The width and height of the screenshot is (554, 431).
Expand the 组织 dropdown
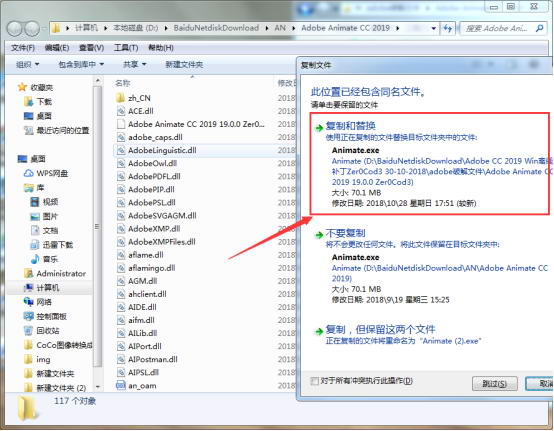[28, 65]
